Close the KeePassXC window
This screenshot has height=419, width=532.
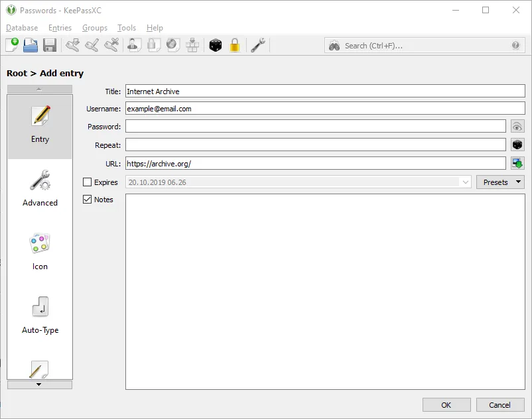point(516,10)
